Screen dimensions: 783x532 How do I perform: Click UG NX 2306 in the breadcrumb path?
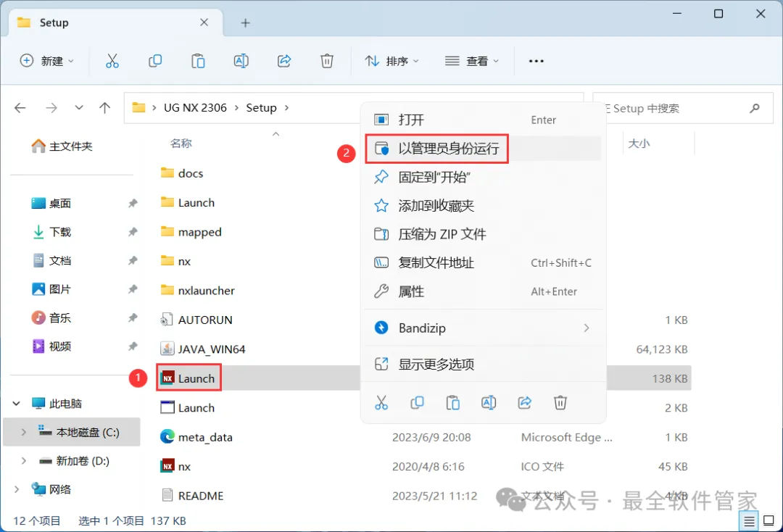[195, 108]
